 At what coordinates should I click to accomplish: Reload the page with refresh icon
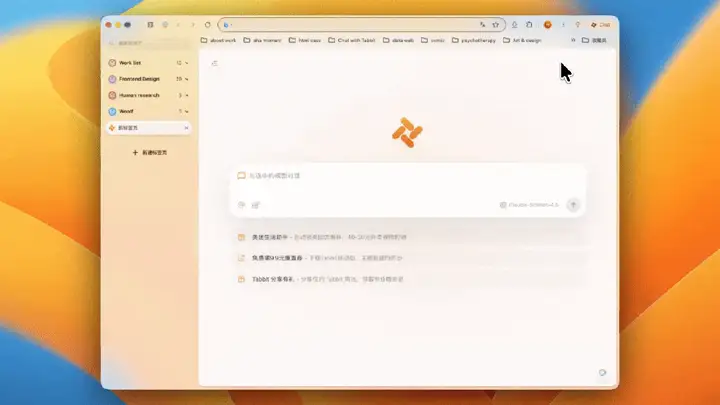click(208, 25)
